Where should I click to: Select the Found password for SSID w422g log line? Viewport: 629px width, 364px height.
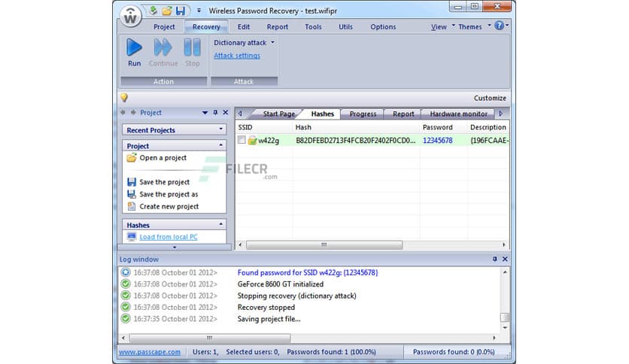tap(308, 272)
